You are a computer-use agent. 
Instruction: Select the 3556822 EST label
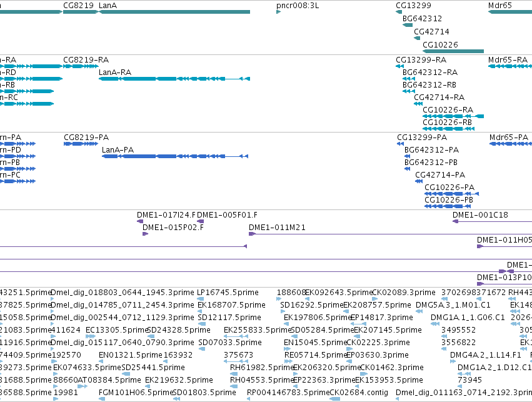point(458,343)
